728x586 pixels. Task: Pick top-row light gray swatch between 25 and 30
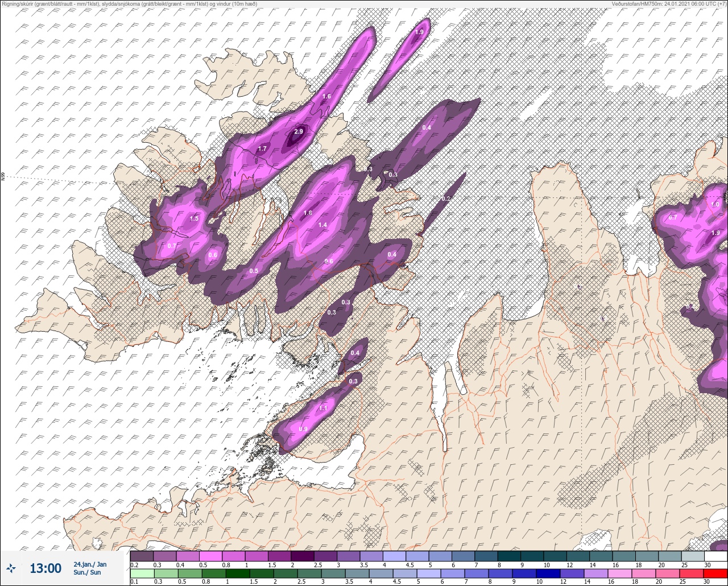coord(693,556)
